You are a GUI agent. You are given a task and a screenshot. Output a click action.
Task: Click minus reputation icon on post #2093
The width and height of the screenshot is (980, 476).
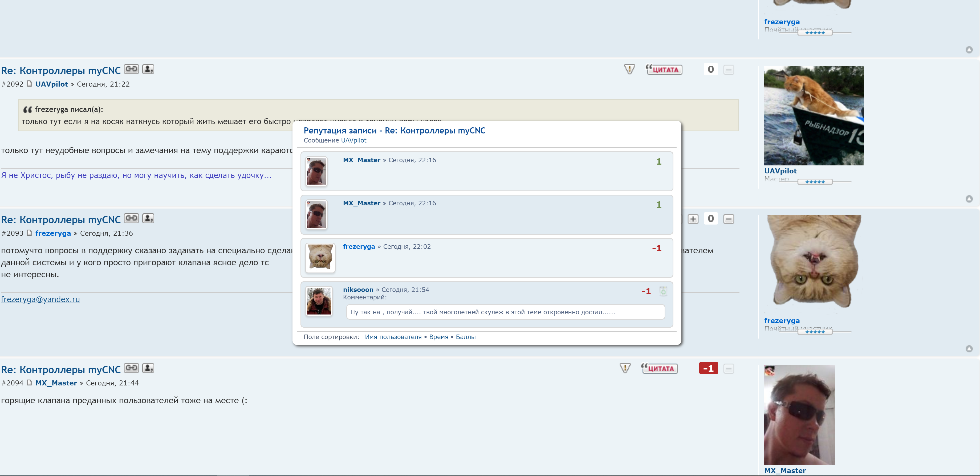(x=729, y=219)
